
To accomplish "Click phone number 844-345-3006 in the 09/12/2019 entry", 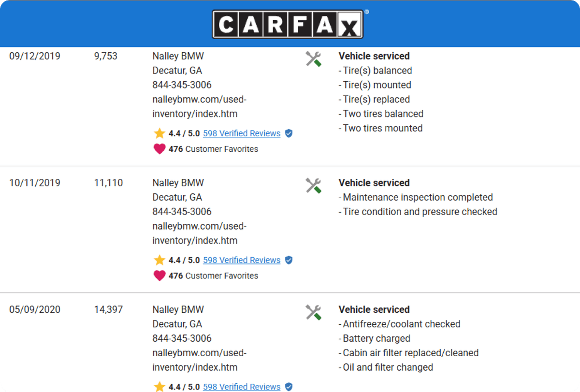I will click(182, 85).
